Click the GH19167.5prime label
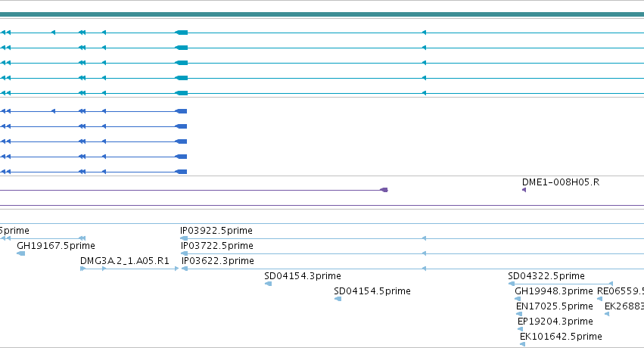Image resolution: width=644 pixels, height=348 pixels. tap(56, 246)
